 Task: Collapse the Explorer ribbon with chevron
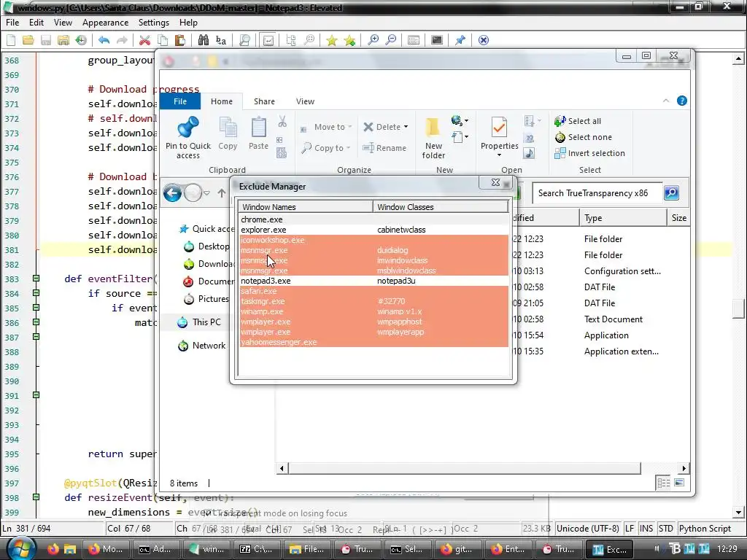tap(666, 101)
